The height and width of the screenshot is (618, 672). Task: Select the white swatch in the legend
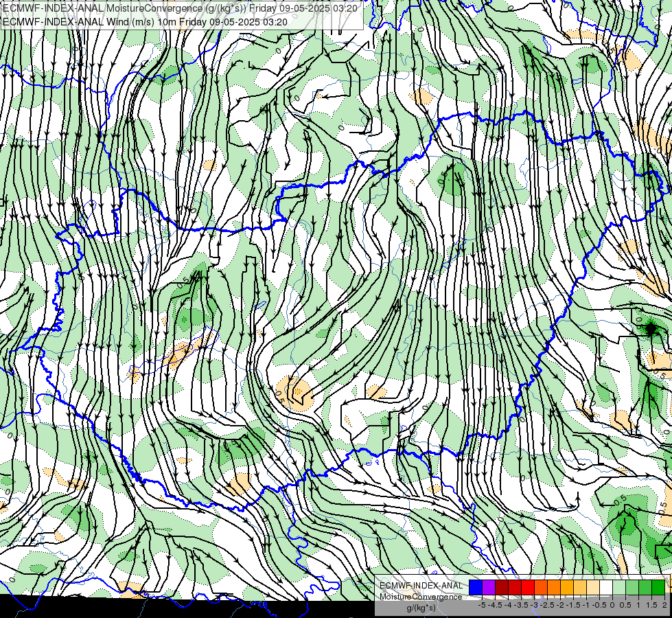point(606,587)
